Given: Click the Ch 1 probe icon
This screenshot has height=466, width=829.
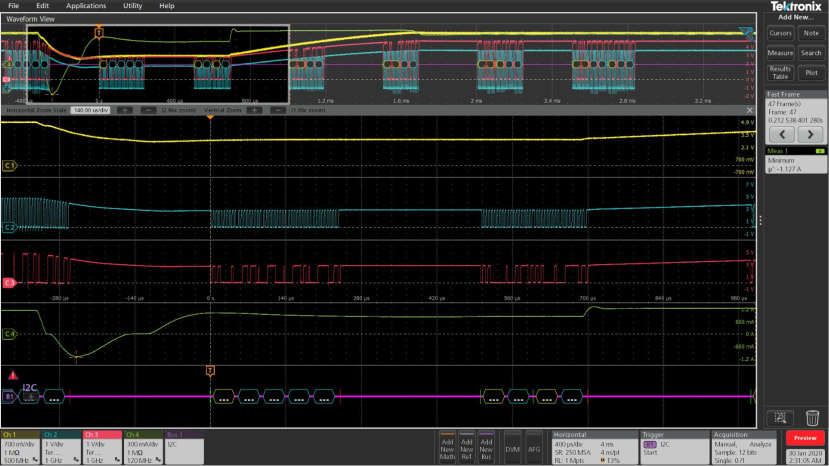Looking at the screenshot, I should 35,460.
